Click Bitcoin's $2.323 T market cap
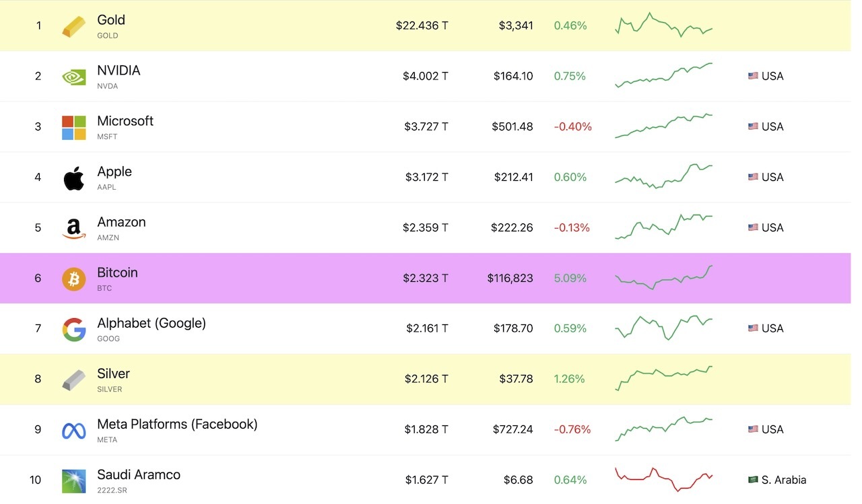The height and width of the screenshot is (504, 862). point(426,278)
